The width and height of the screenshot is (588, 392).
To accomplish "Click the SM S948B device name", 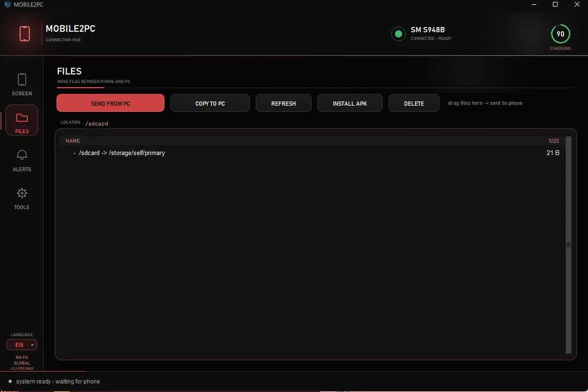I will [x=428, y=30].
